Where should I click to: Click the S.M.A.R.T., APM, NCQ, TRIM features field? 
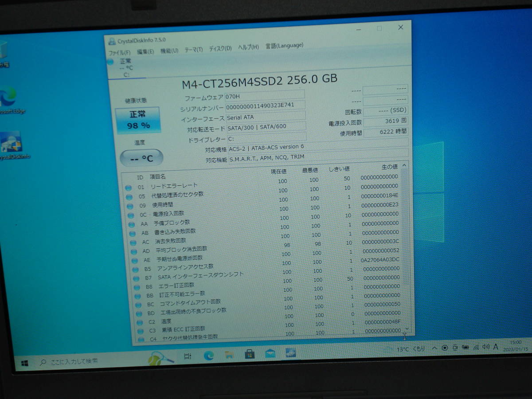click(319, 157)
